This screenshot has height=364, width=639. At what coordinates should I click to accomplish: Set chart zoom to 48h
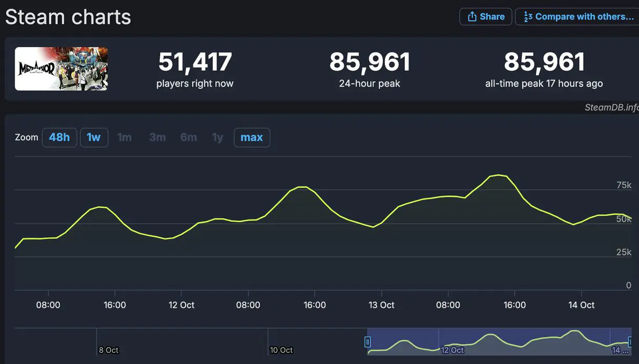tap(59, 138)
